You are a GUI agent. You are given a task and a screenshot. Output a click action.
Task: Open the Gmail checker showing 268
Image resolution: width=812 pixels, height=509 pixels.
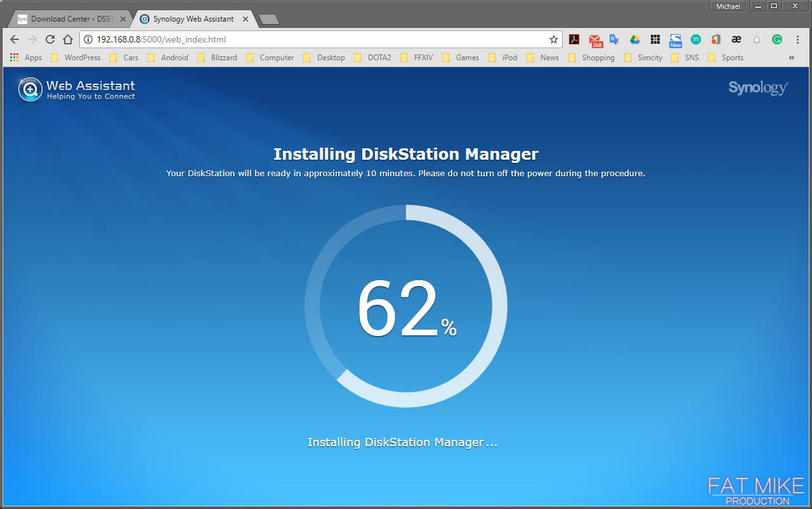595,41
